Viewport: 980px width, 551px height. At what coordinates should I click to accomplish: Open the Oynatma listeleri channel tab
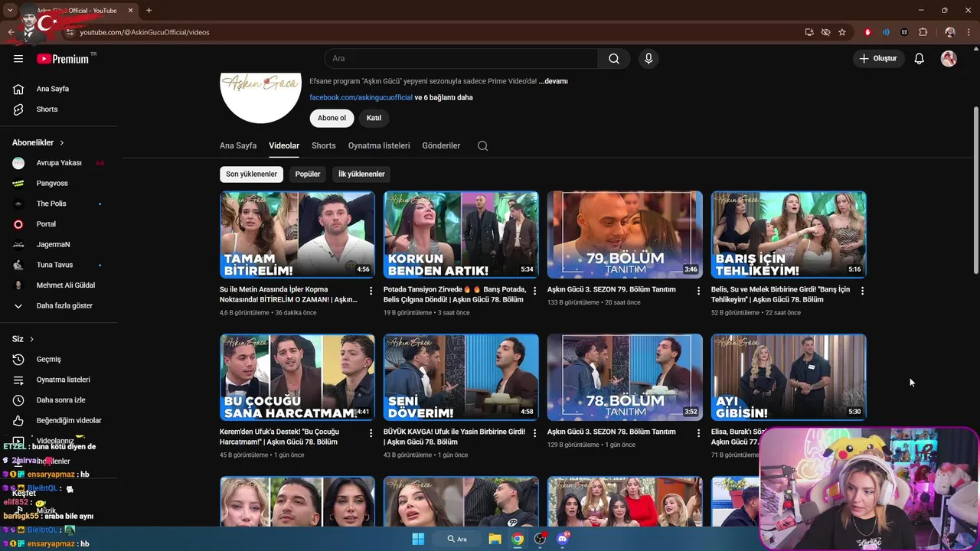pyautogui.click(x=379, y=145)
